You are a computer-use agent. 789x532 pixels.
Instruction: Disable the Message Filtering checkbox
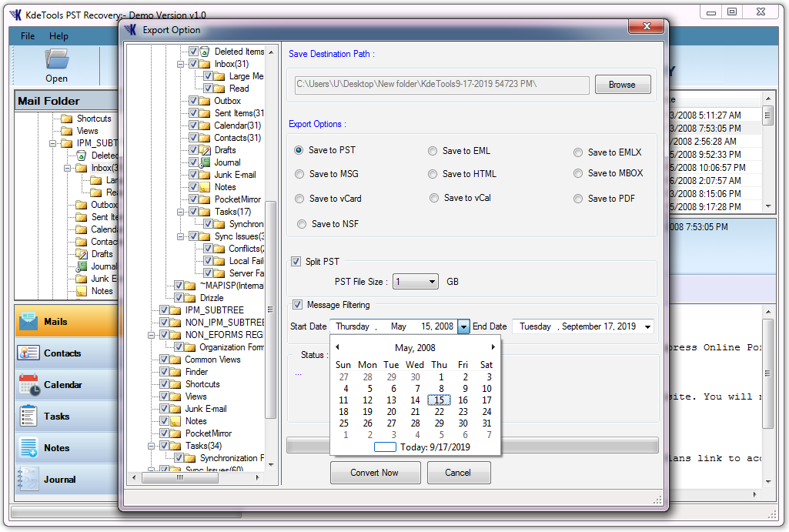[x=297, y=305]
